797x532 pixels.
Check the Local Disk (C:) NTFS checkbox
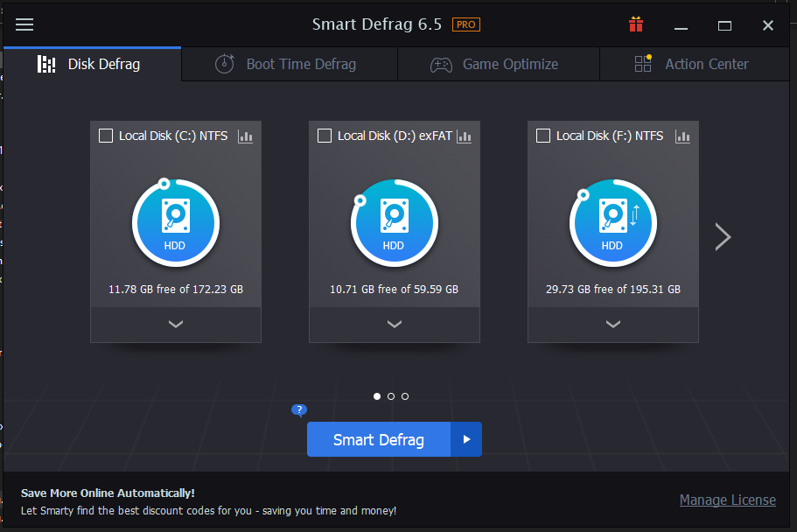(x=106, y=136)
